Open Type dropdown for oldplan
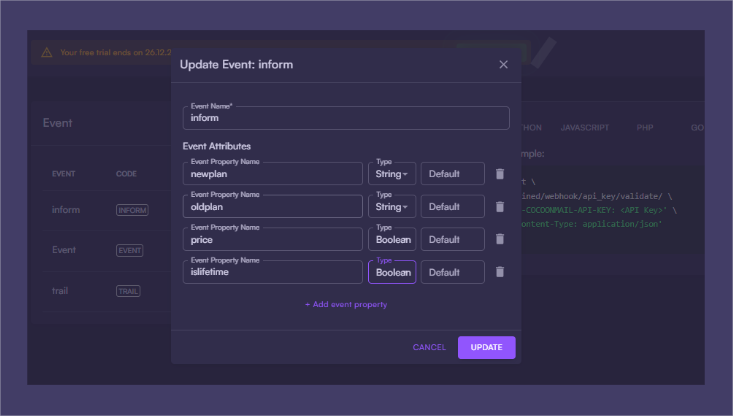Image resolution: width=733 pixels, height=416 pixels. click(392, 207)
